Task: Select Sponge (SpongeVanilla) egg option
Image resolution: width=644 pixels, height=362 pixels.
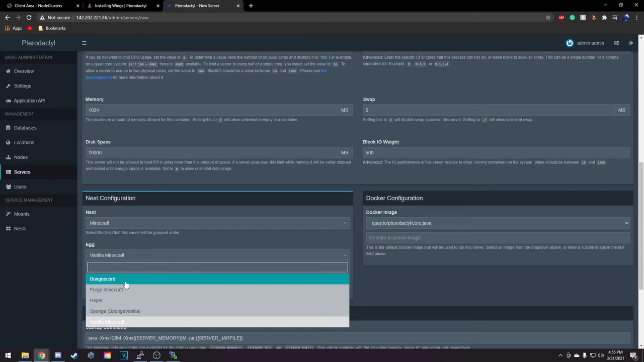Action: (x=217, y=311)
